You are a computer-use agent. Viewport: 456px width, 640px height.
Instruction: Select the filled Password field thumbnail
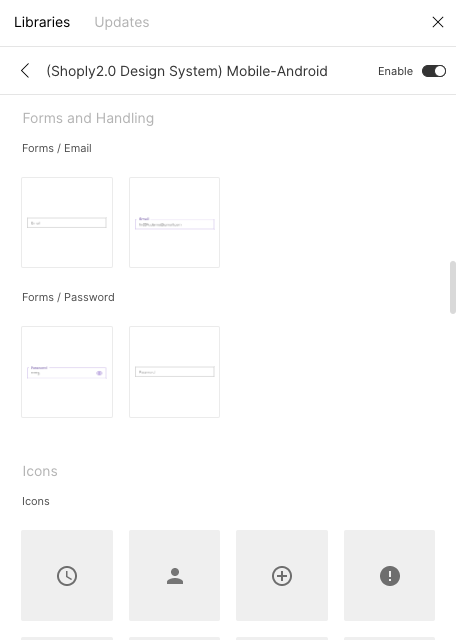[x=67, y=372]
